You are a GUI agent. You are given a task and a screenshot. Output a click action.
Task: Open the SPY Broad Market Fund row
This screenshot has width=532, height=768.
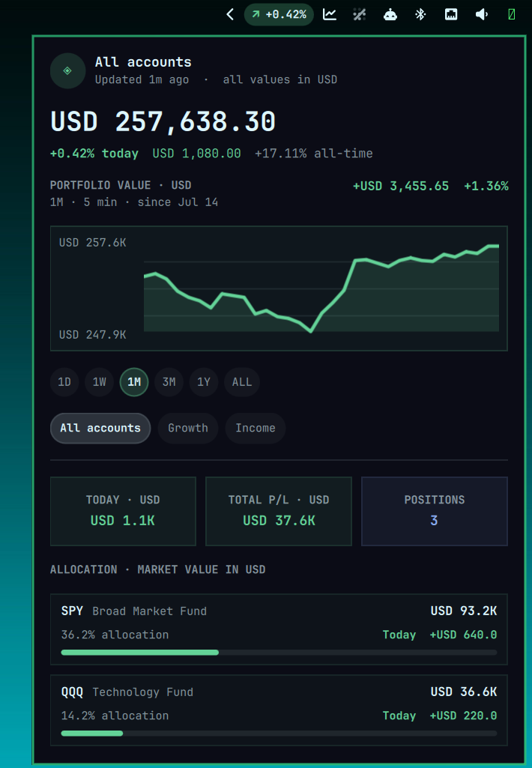pyautogui.click(x=279, y=629)
